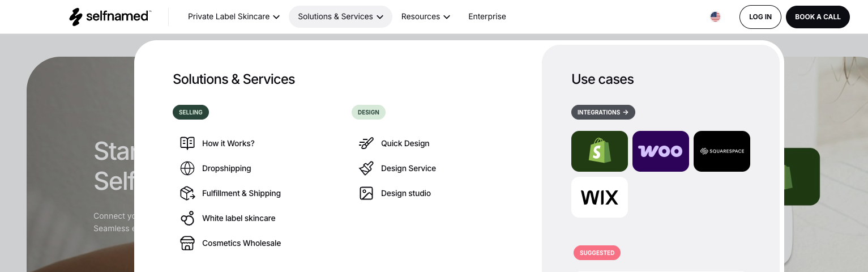The image size is (868, 272).
Task: Click the SELLING category badge
Action: tap(191, 112)
